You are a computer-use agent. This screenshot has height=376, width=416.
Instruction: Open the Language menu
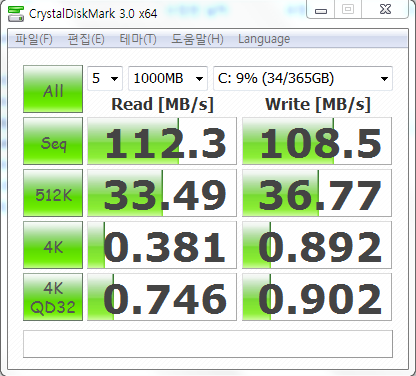coord(264,39)
